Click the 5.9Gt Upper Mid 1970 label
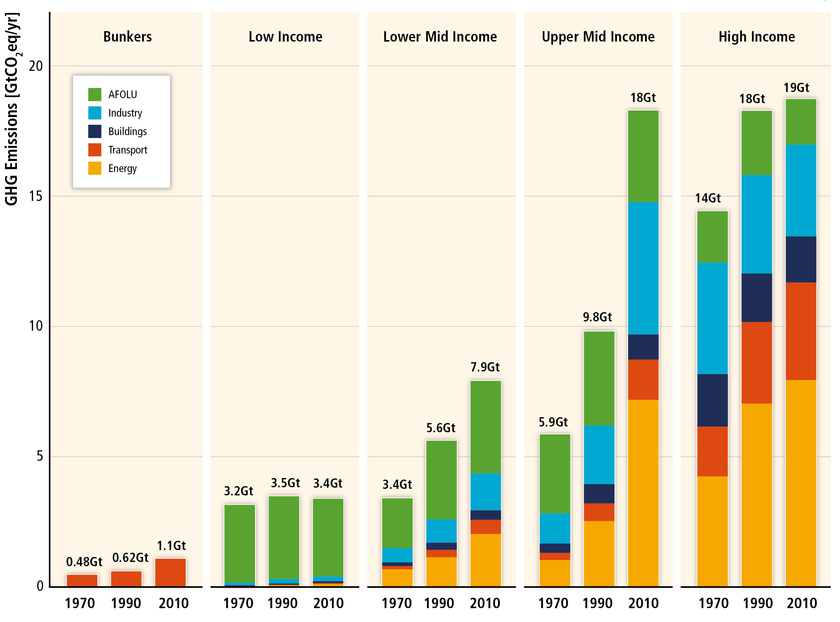The height and width of the screenshot is (622, 840). click(x=553, y=422)
